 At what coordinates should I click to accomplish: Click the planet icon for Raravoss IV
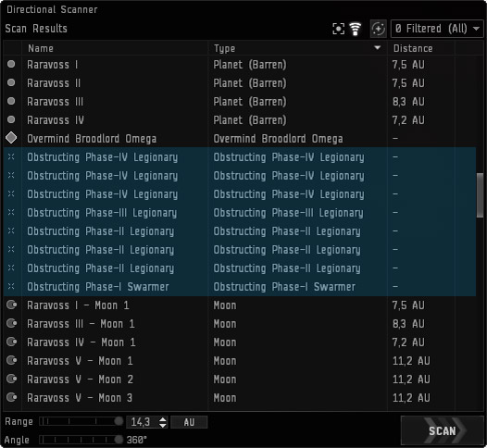[11, 119]
